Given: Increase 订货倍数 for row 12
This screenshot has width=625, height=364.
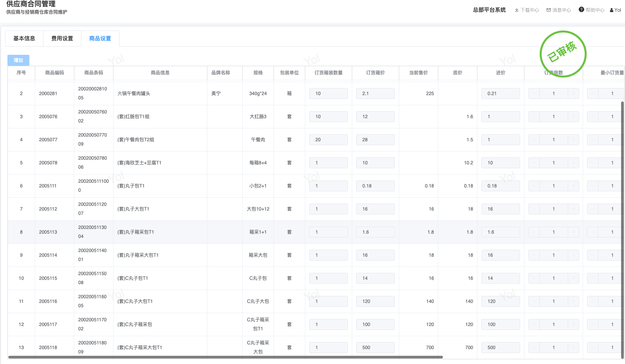Looking at the screenshot, I should [574, 324].
